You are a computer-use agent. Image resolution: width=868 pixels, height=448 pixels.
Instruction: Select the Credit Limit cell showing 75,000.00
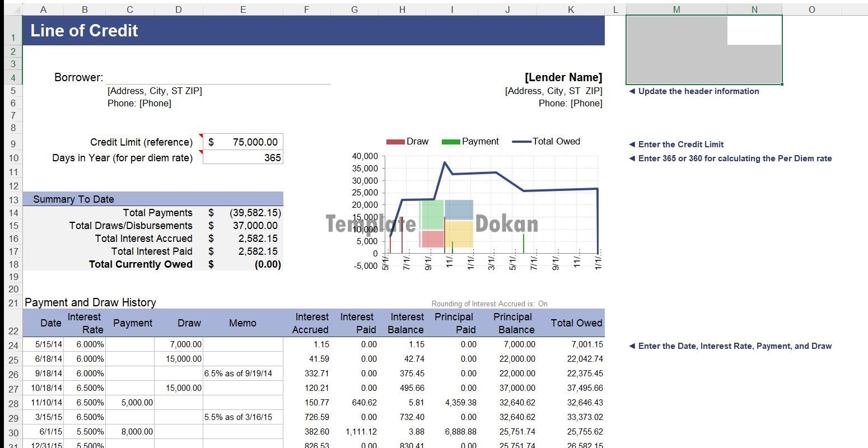point(243,142)
